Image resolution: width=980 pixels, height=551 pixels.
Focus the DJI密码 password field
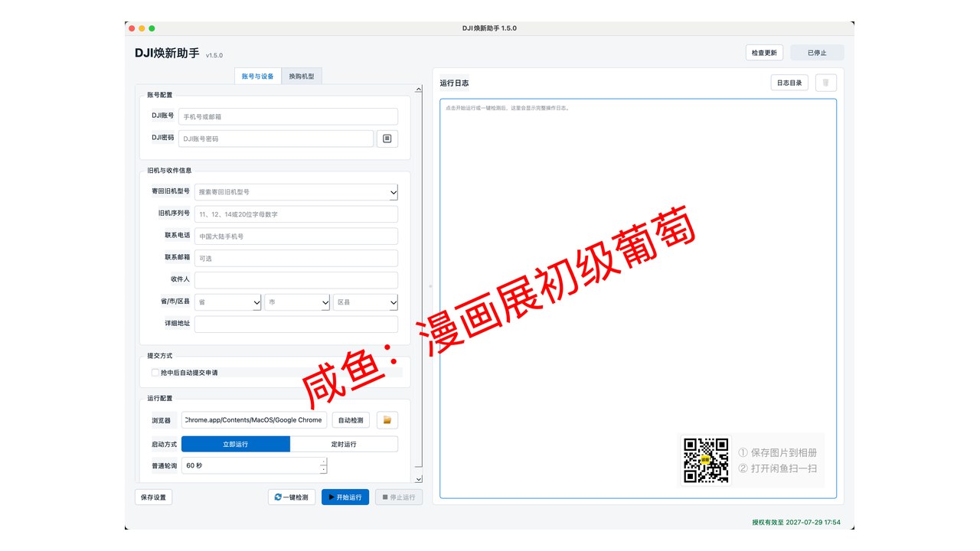click(276, 139)
